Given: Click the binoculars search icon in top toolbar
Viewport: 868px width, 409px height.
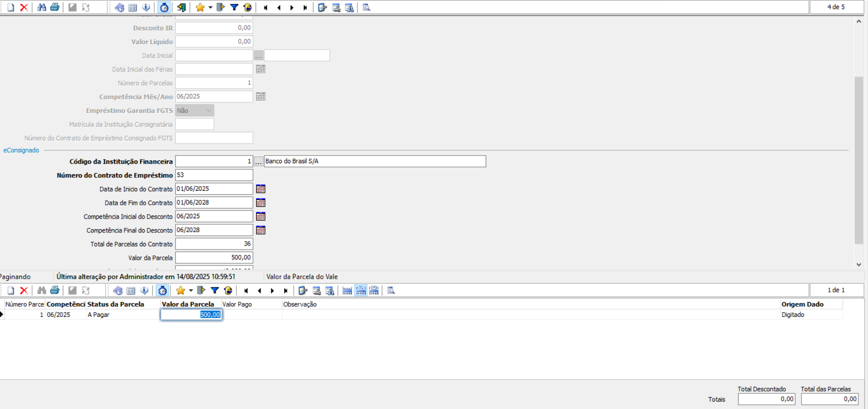Looking at the screenshot, I should click(x=41, y=7).
